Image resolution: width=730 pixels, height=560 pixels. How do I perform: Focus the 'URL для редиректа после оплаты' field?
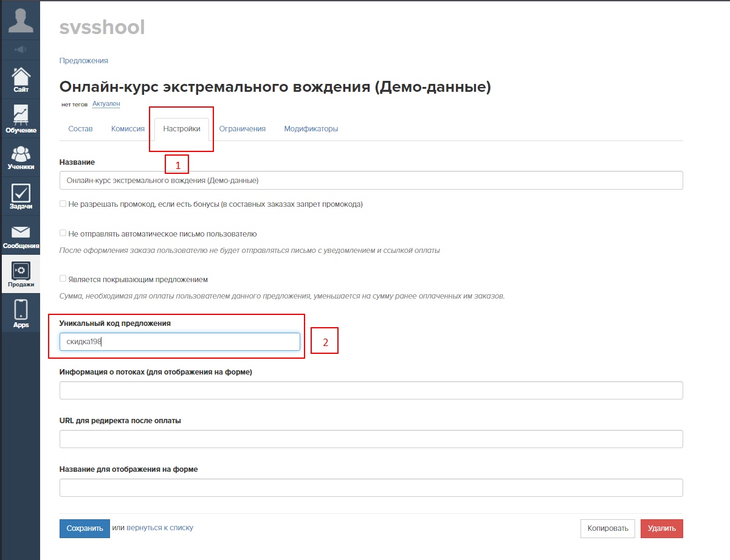371,439
